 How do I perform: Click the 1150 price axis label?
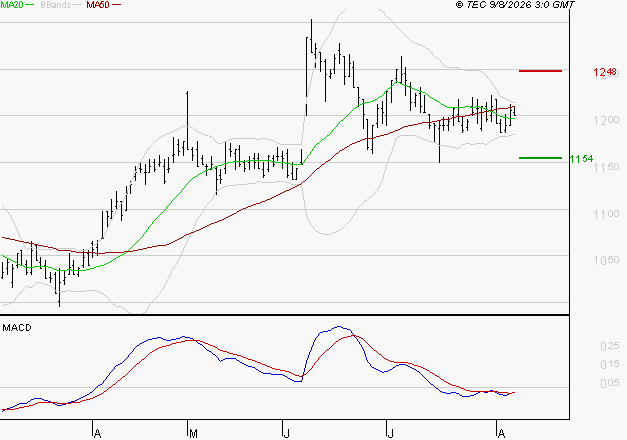[x=606, y=167]
